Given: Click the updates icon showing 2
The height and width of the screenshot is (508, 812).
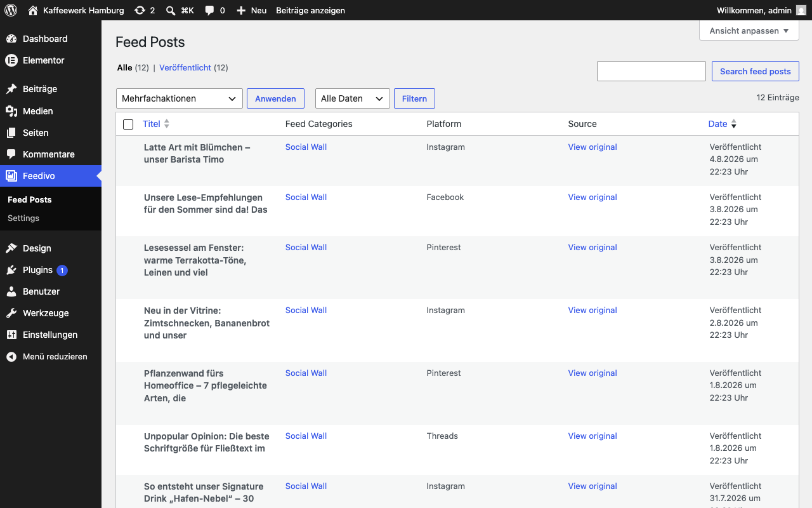Looking at the screenshot, I should (x=140, y=10).
